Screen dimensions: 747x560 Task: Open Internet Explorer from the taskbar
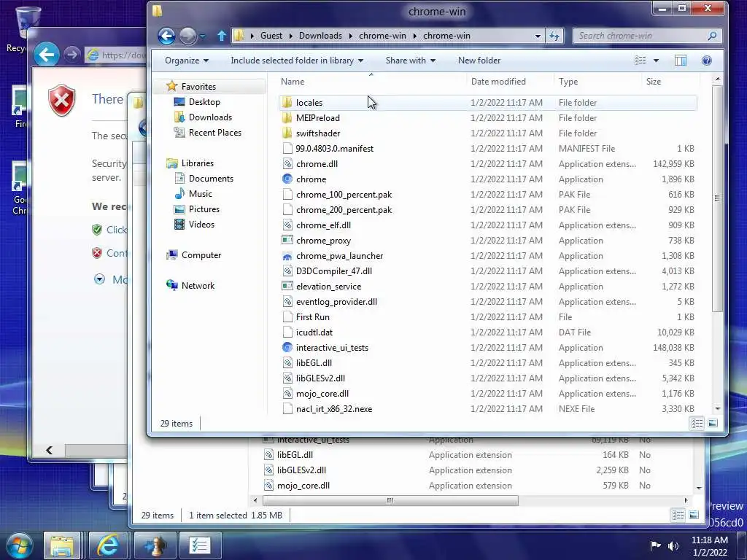(x=108, y=545)
